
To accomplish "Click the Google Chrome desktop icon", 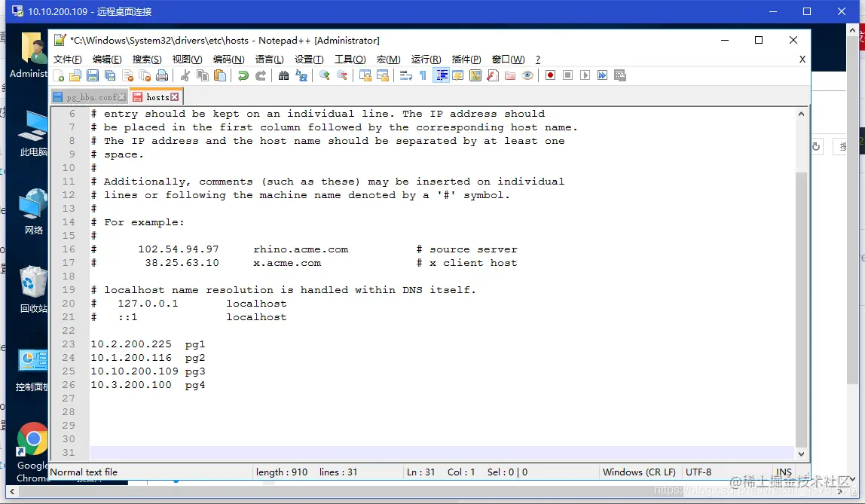I will click(32, 453).
